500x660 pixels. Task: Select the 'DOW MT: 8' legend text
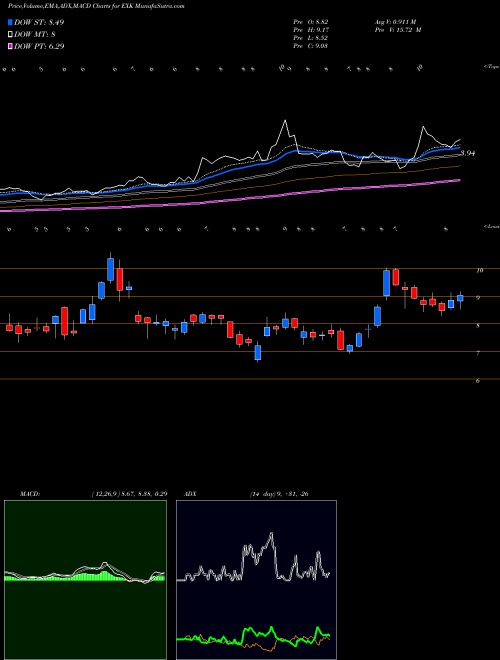(35, 34)
